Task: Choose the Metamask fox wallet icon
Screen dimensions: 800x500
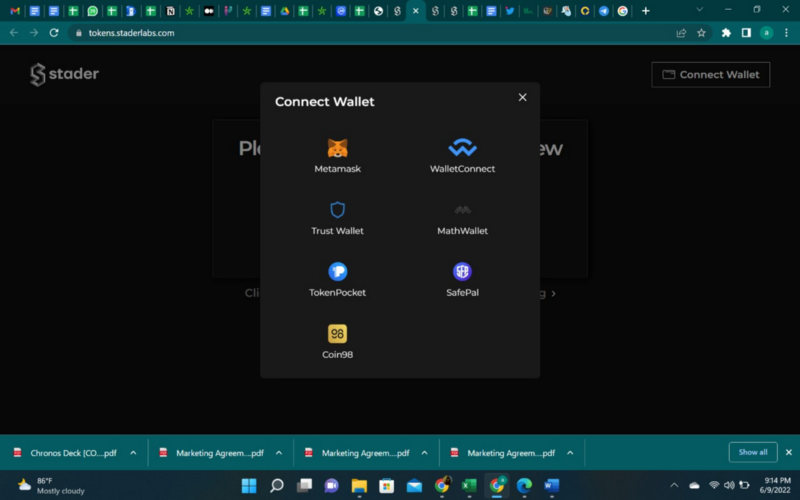Action: tap(337, 148)
